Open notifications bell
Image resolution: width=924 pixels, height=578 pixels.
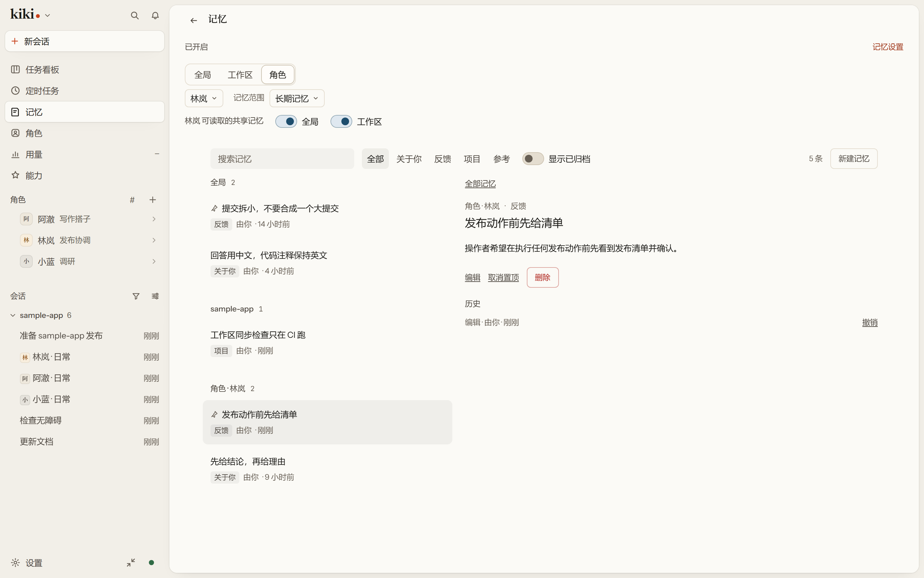(x=155, y=16)
